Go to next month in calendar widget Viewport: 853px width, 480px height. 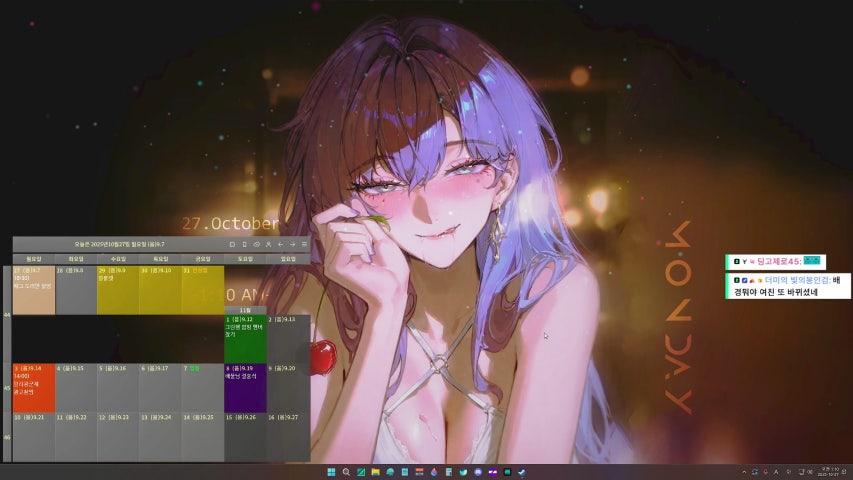293,244
